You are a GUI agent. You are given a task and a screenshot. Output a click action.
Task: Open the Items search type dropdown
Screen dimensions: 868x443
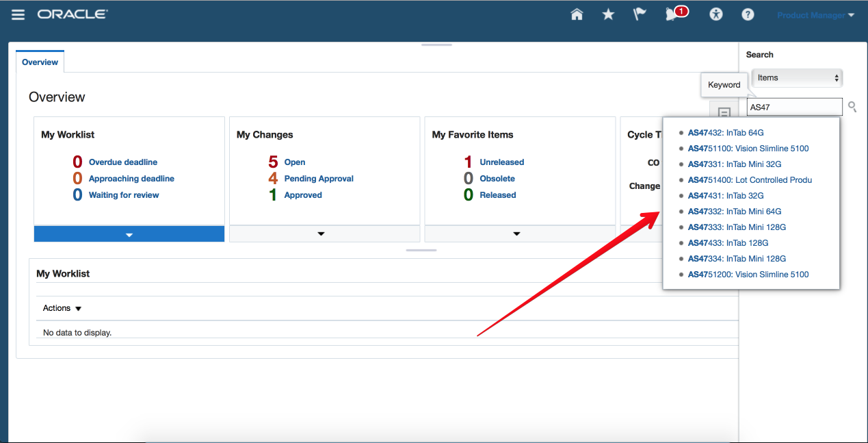(x=797, y=78)
